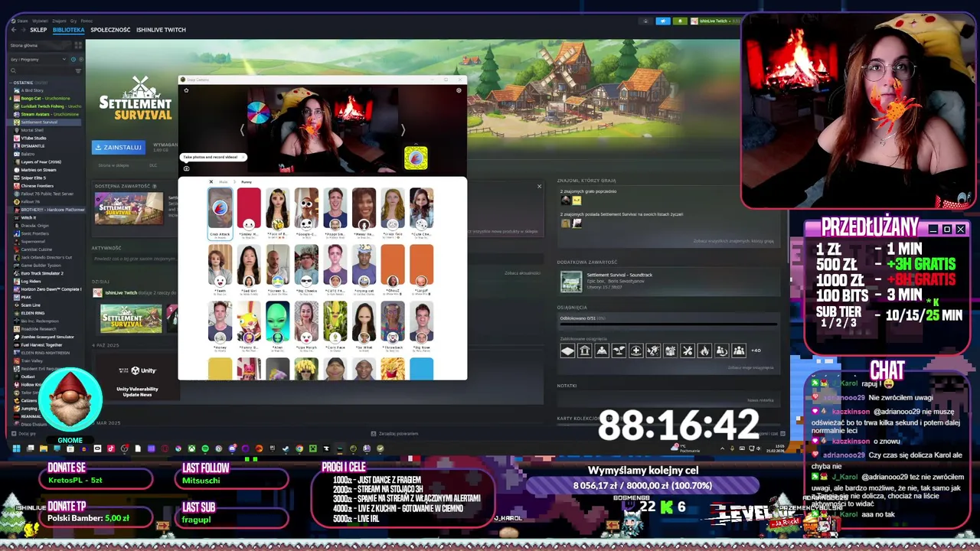Open advanced library filter icon
This screenshot has width=980, height=551.
tap(78, 70)
